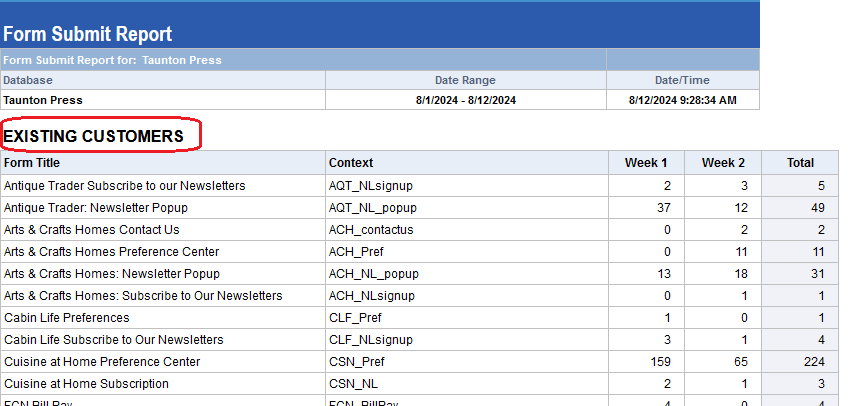Image resolution: width=861 pixels, height=406 pixels.
Task: Click the Form Submit Report title
Action: tap(88, 34)
